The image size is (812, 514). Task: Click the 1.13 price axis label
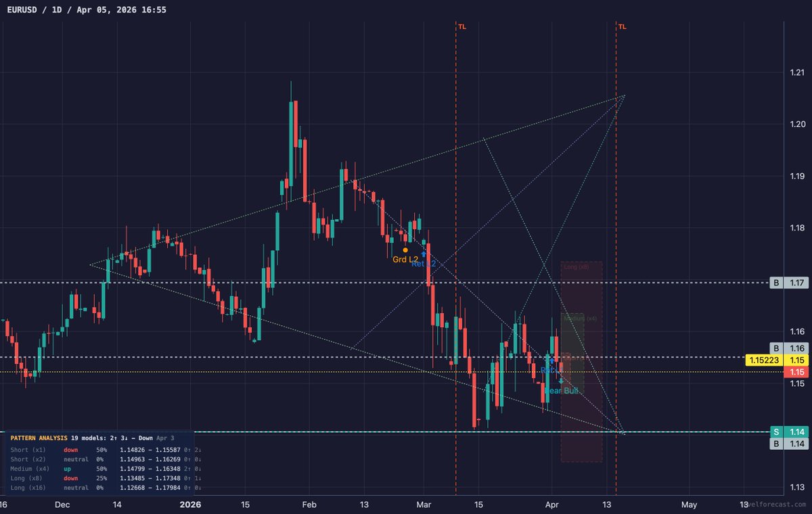pos(796,487)
